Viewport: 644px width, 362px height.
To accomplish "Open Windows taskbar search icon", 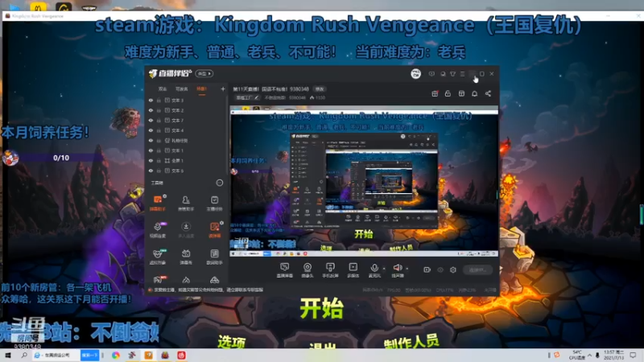I will coord(24,355).
